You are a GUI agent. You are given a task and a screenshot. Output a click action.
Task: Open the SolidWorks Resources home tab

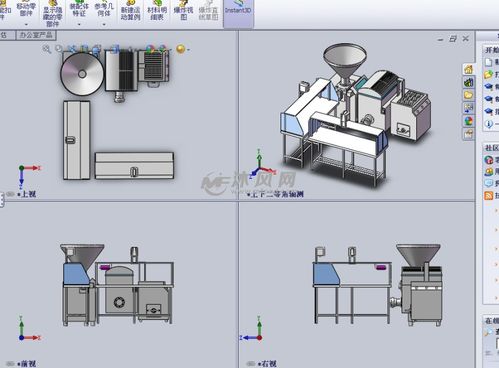(x=468, y=69)
